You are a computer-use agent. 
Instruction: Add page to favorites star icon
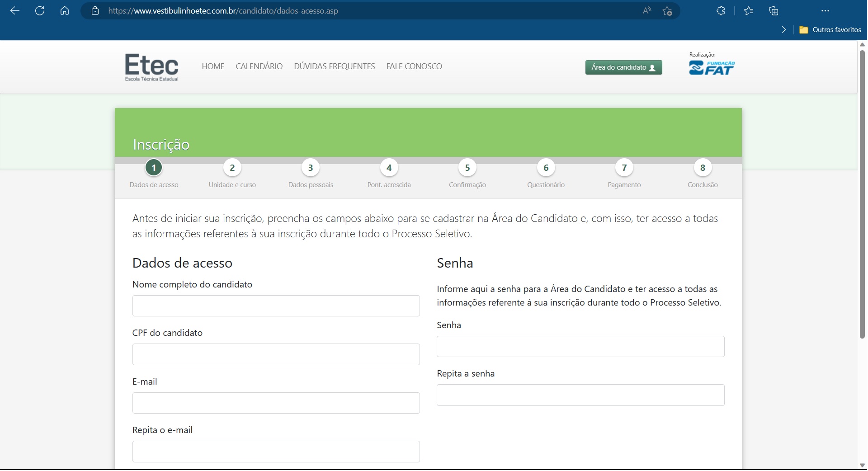point(667,11)
